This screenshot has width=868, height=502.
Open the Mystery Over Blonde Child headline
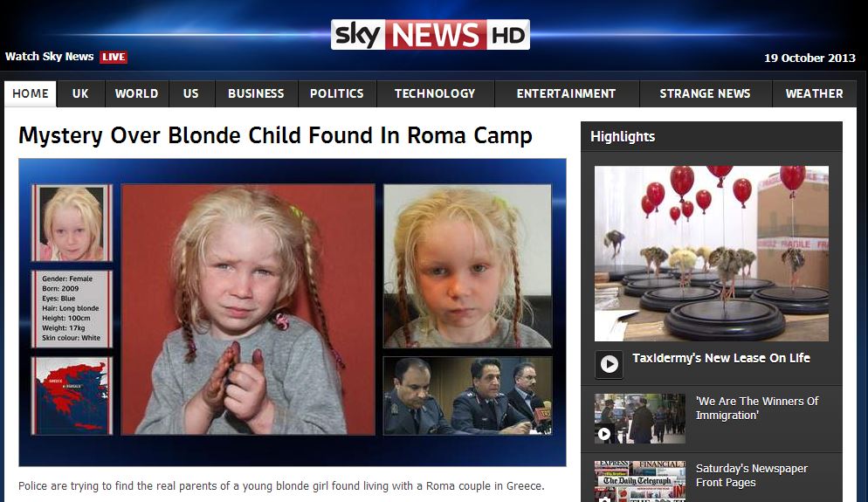click(275, 135)
